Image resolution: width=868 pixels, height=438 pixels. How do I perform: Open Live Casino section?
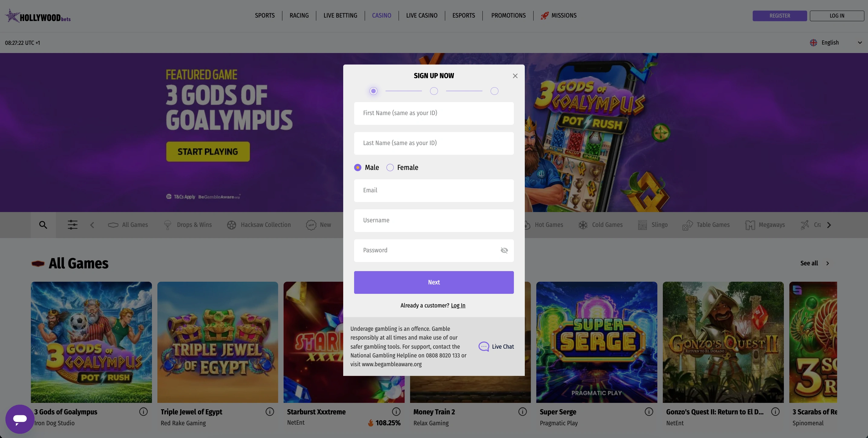(422, 15)
